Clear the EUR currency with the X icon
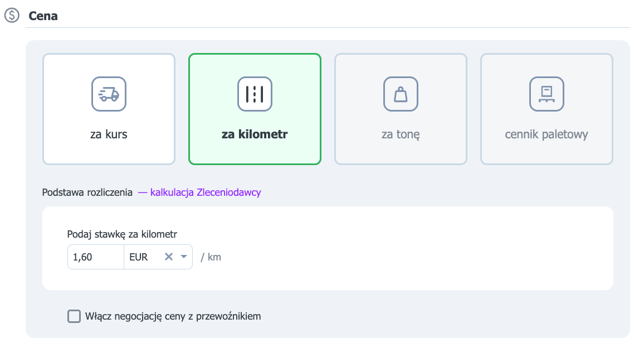644x357 pixels. pos(168,257)
